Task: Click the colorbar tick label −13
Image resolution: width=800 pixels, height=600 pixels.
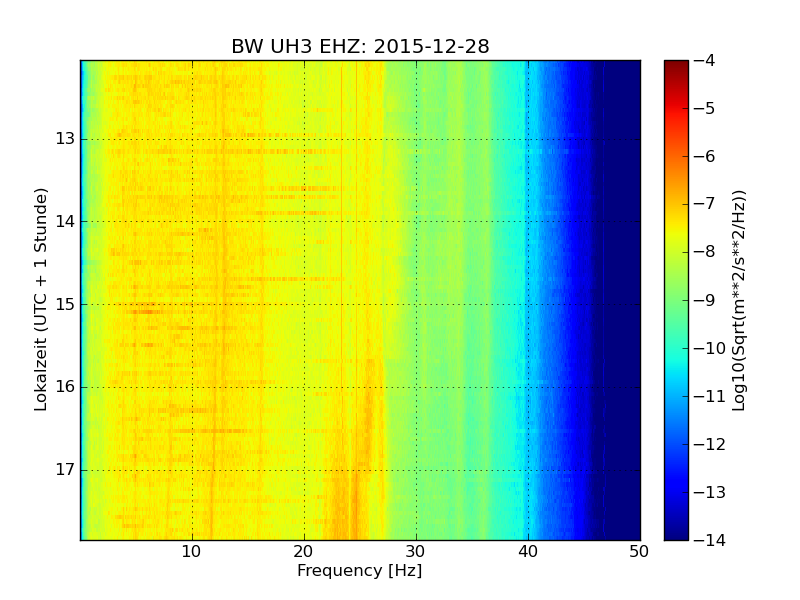Action: [x=710, y=492]
